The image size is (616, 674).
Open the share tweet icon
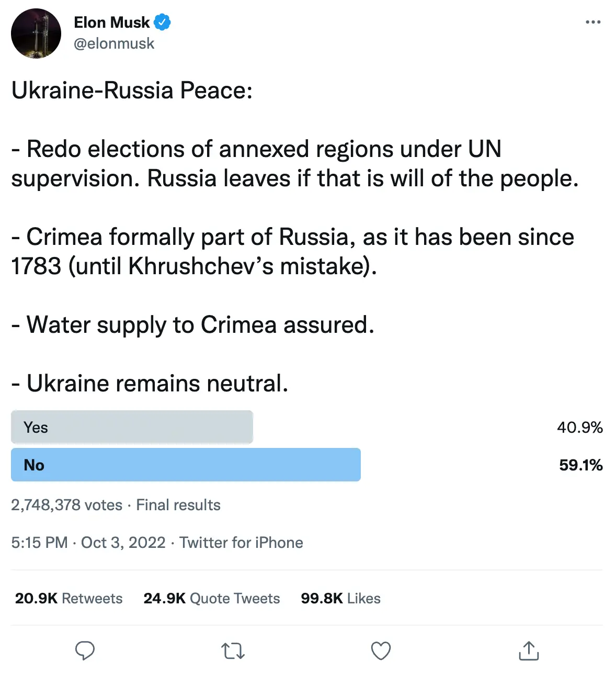(529, 650)
